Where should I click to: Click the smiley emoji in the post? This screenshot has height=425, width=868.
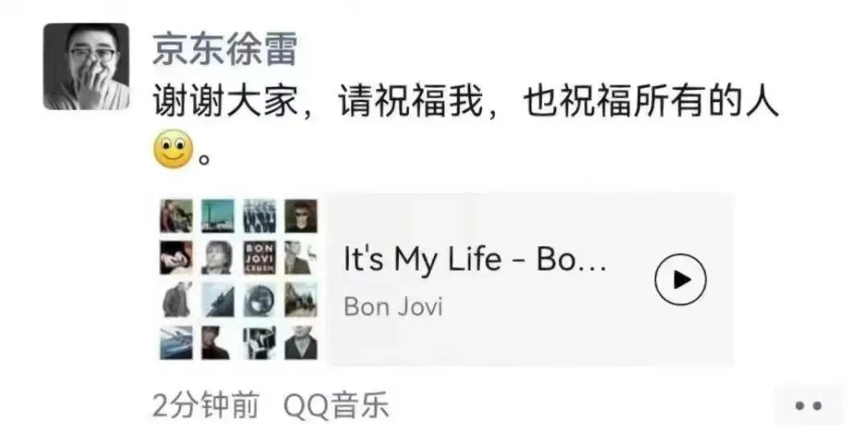pos(173,149)
